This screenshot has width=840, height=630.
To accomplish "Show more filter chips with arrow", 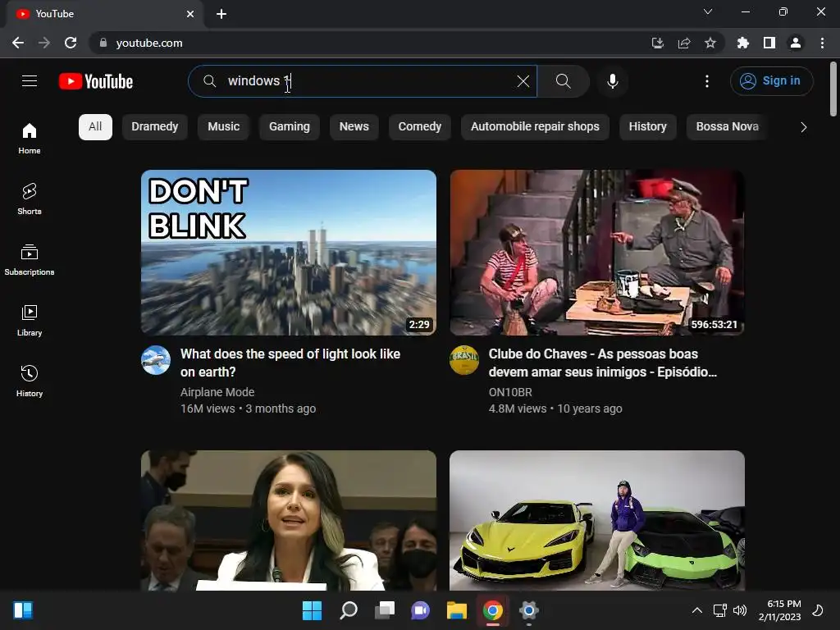I will 803,127.
